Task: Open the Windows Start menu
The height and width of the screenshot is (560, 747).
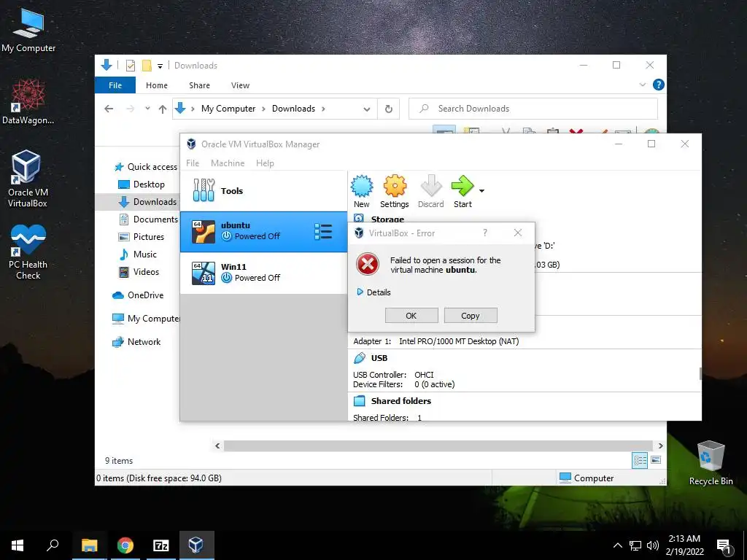Action: coord(18,545)
